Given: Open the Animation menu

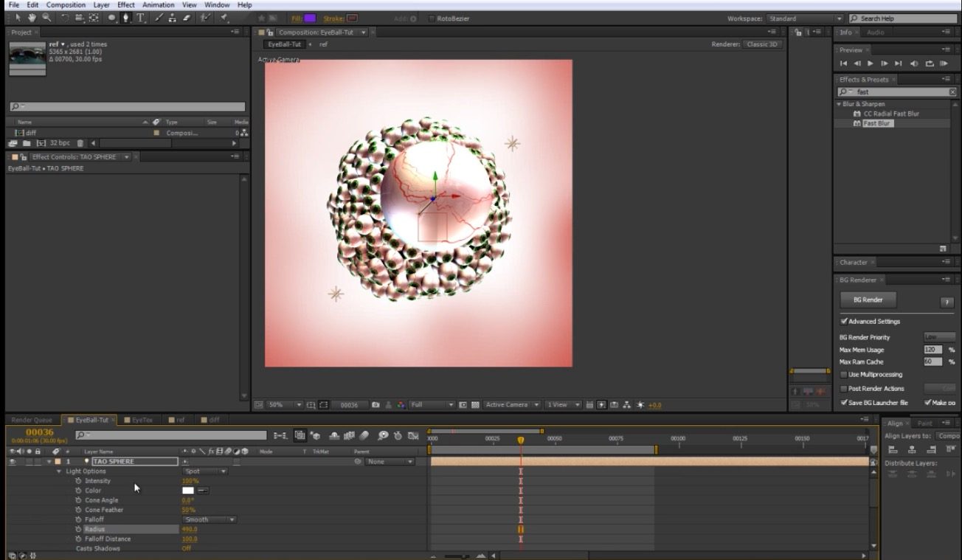Looking at the screenshot, I should coord(159,4).
